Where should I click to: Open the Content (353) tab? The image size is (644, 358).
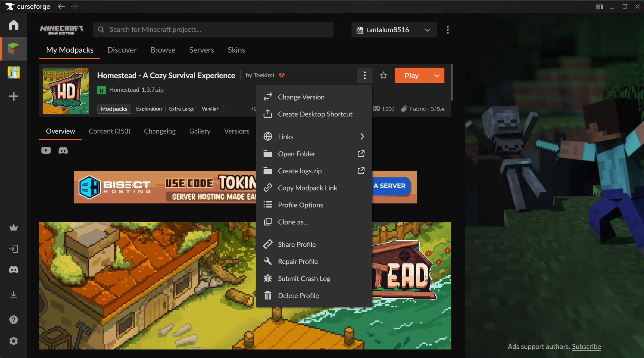pos(109,131)
